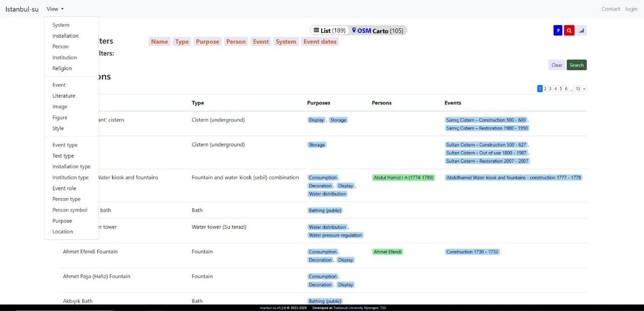
Task: Open the Abdul Hamid I (1774-1789) person tag
Action: point(403,177)
